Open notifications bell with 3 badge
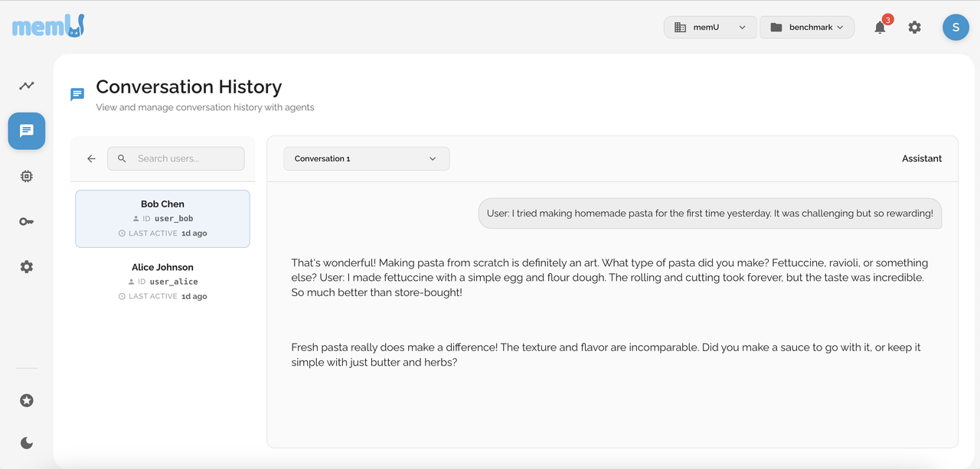 point(880,27)
